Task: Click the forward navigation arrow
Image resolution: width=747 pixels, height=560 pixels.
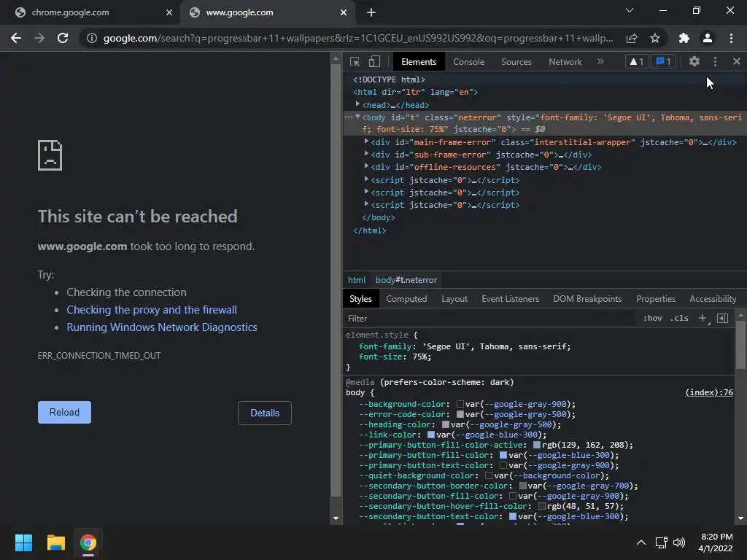Action: click(x=39, y=38)
